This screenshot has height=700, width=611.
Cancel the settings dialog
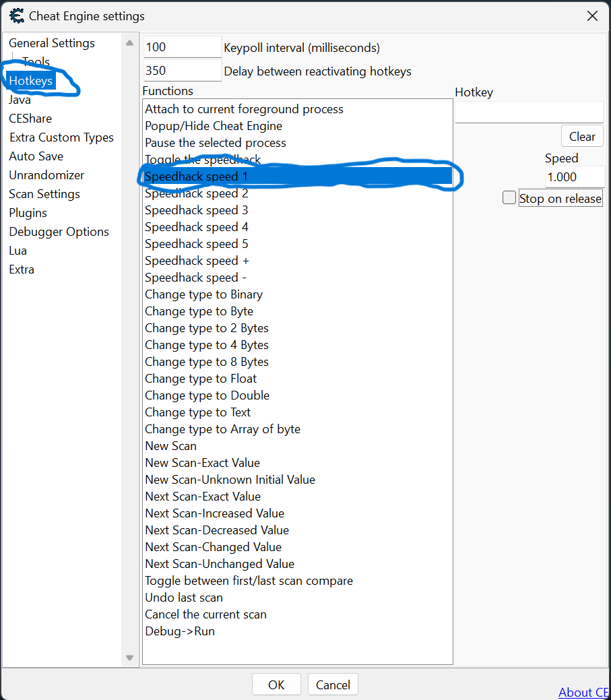[333, 685]
